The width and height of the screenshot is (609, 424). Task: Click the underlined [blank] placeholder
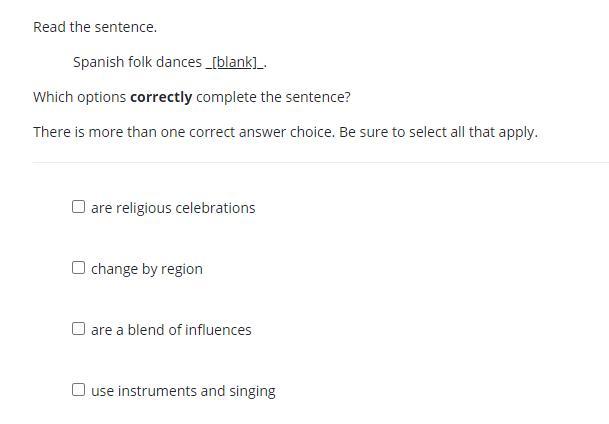point(236,62)
